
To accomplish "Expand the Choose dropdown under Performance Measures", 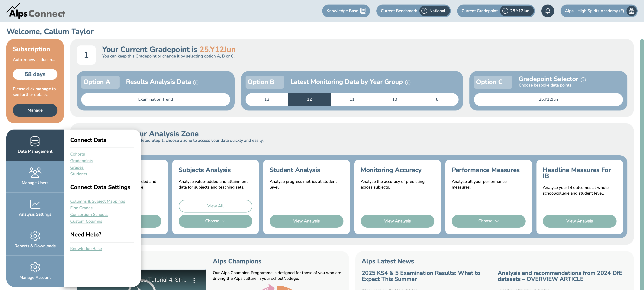I will 488,221.
